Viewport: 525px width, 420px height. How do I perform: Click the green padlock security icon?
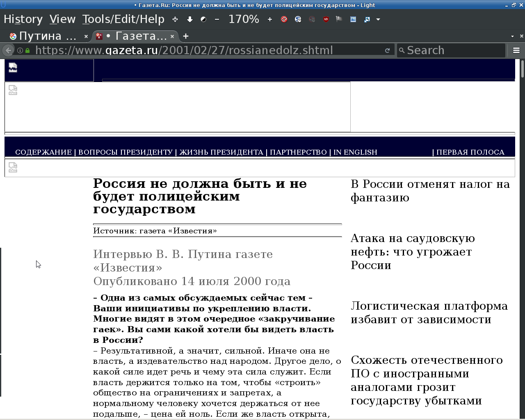click(x=27, y=50)
